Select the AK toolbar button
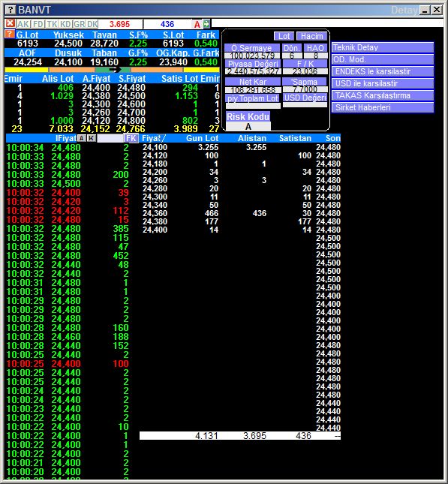The width and height of the screenshot is (448, 484). (x=23, y=24)
